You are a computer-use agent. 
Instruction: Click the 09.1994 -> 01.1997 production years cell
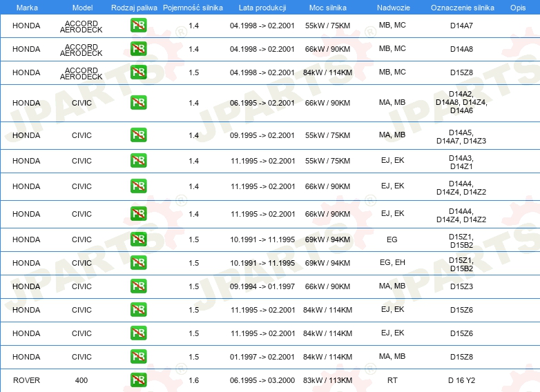(x=262, y=286)
